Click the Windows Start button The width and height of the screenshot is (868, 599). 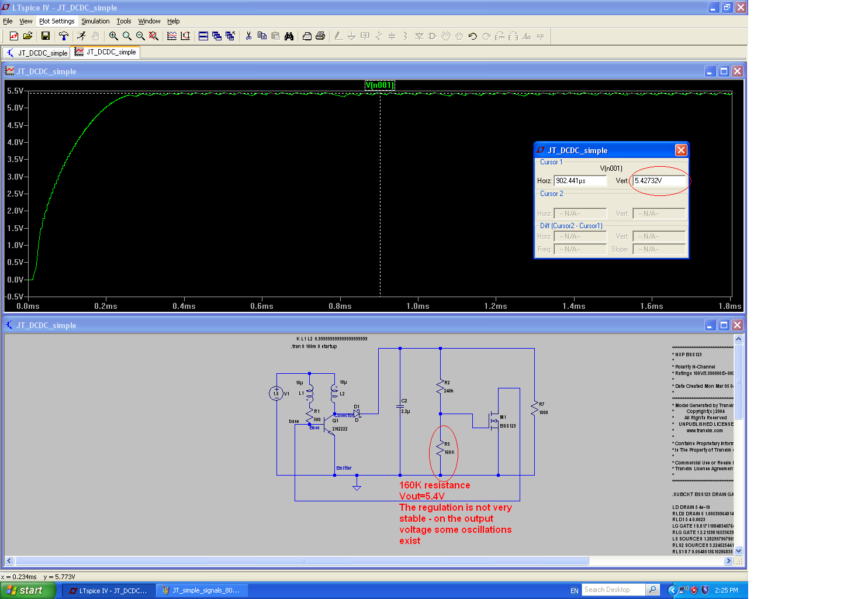coord(27,590)
